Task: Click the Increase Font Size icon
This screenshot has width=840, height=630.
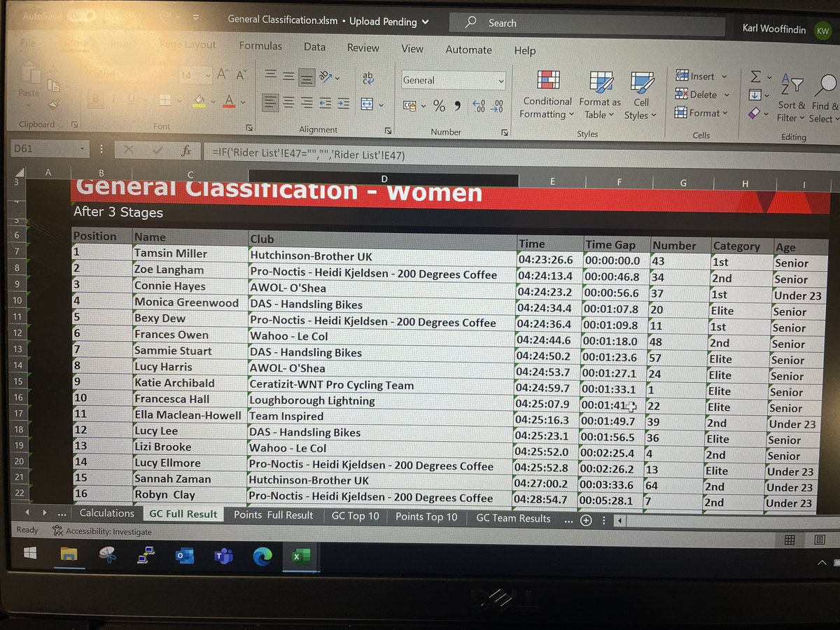Action: (x=223, y=74)
